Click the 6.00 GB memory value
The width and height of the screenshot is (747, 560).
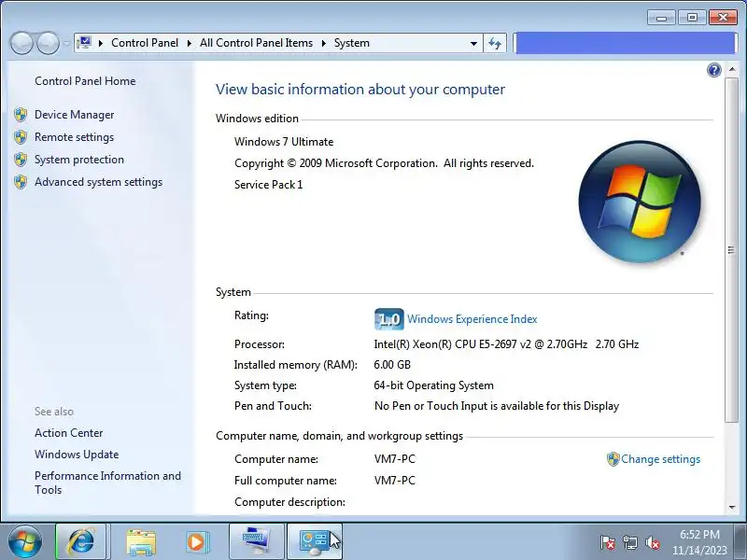(392, 365)
